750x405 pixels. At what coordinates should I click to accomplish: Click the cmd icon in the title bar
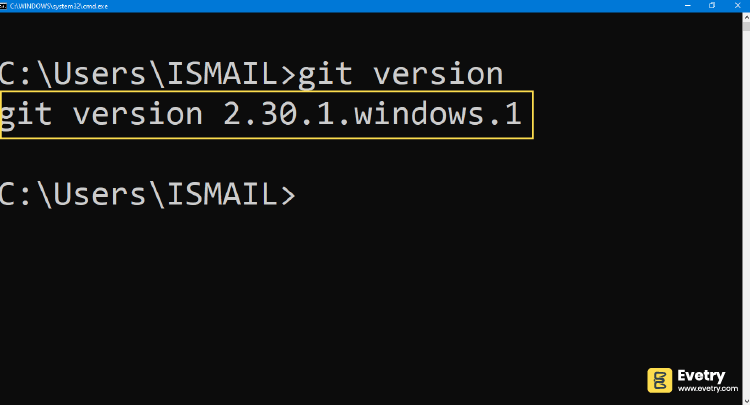[4, 5]
